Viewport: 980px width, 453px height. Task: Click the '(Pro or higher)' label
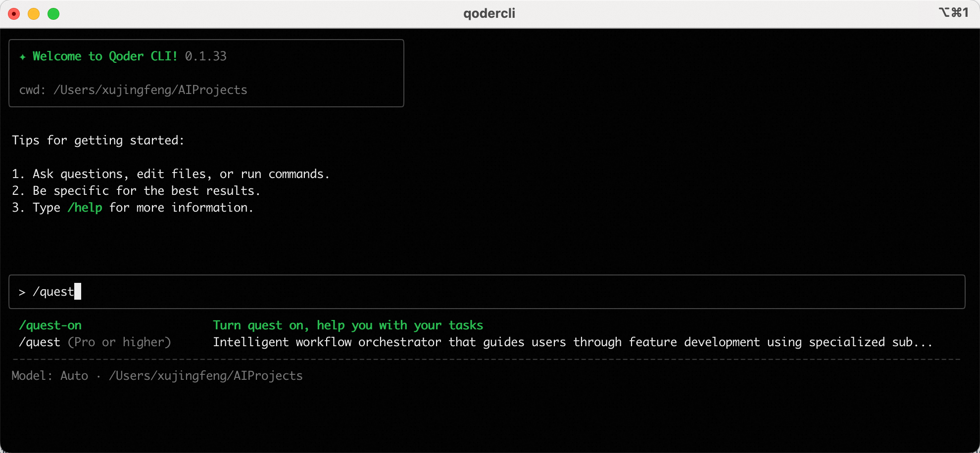pos(119,342)
